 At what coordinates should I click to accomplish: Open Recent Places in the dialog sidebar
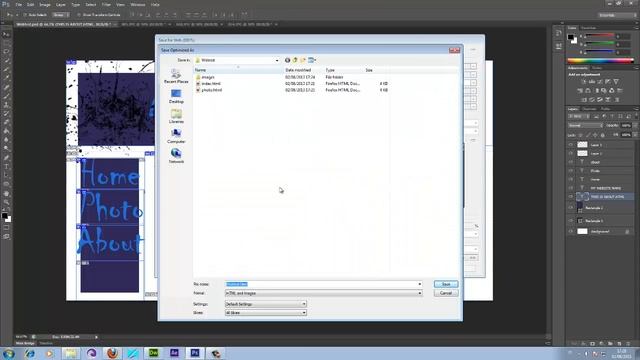click(x=176, y=76)
